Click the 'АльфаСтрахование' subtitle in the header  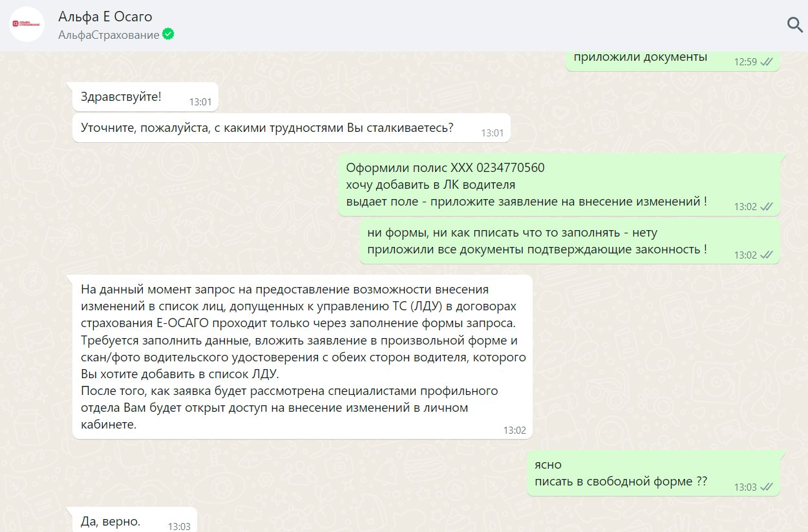pyautogui.click(x=109, y=35)
